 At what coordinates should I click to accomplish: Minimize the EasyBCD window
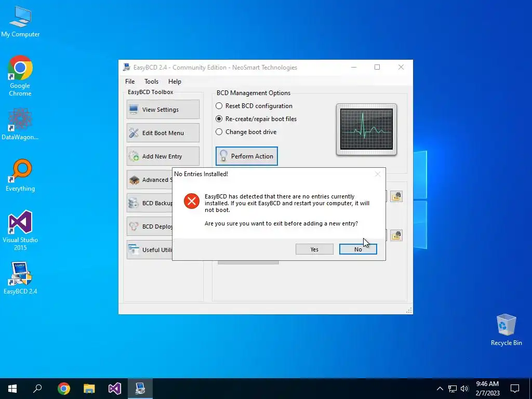point(353,67)
